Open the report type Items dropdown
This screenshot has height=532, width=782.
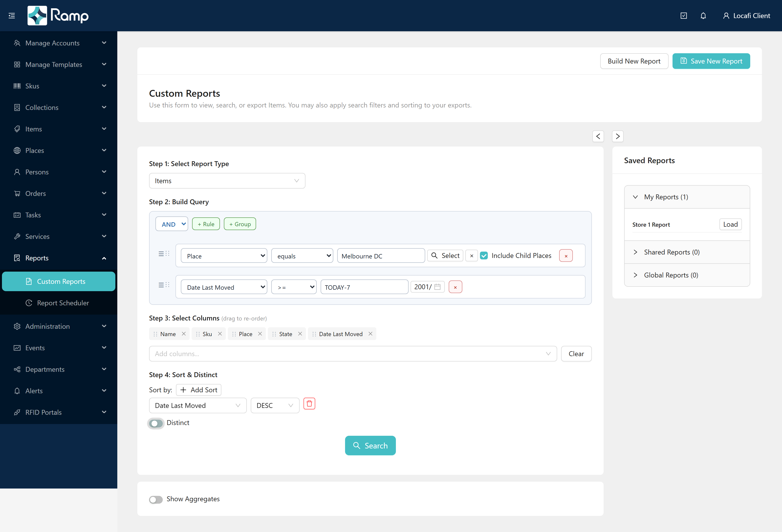pyautogui.click(x=227, y=181)
